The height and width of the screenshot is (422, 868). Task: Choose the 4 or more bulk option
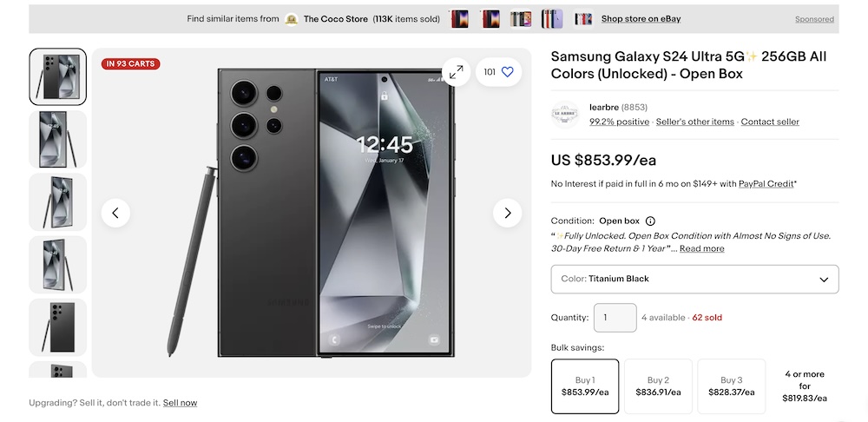click(x=805, y=386)
